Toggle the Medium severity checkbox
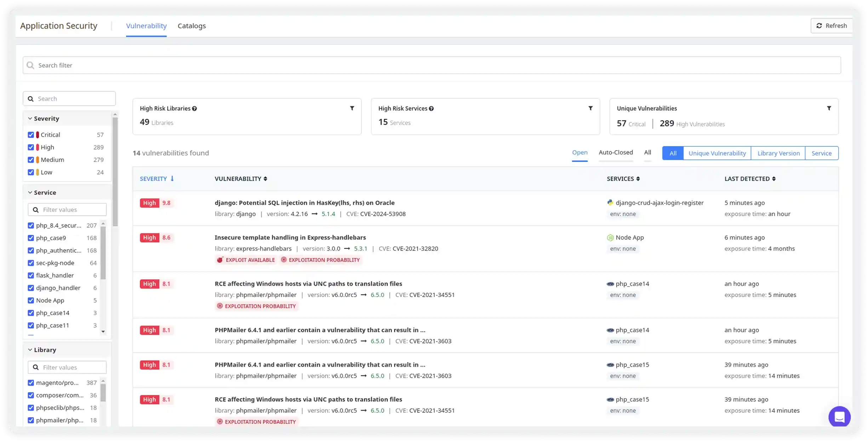Image resolution: width=868 pixels, height=442 pixels. click(31, 160)
